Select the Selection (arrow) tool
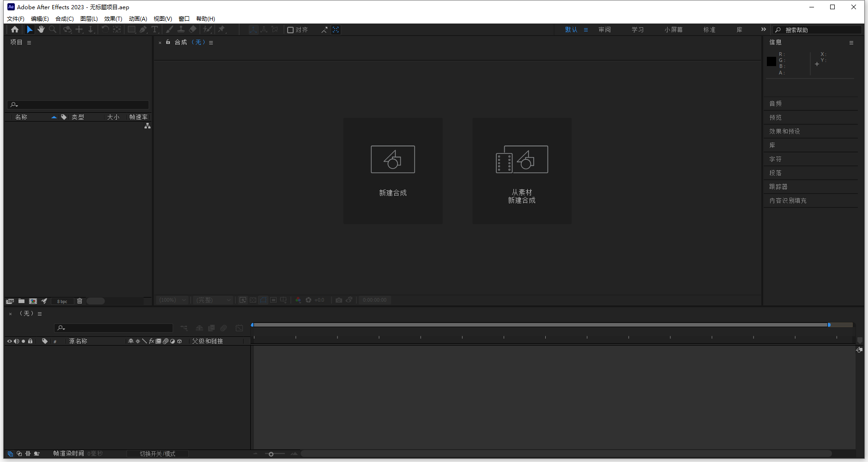868x462 pixels. click(30, 30)
